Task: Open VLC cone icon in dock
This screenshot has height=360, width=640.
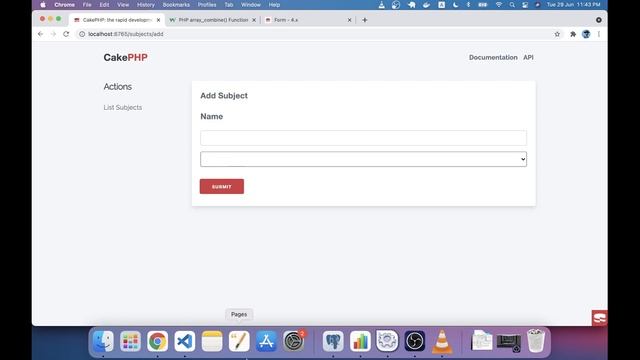Action: pyautogui.click(x=442, y=341)
